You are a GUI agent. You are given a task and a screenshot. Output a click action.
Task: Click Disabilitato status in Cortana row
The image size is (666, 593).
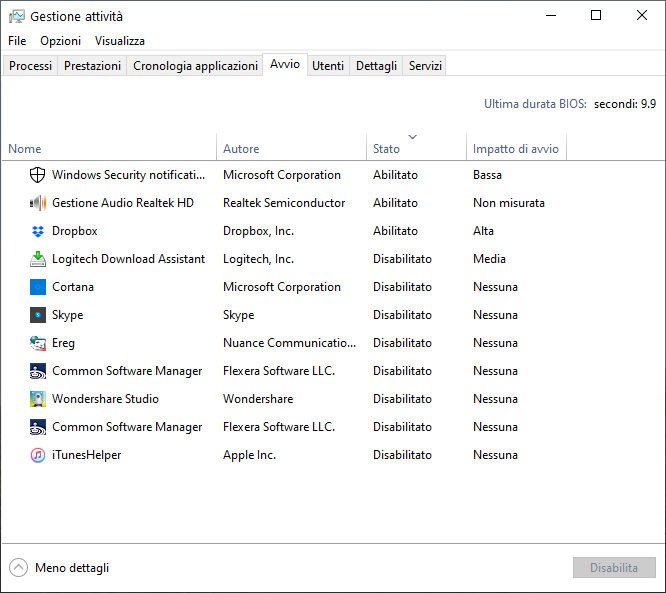402,287
